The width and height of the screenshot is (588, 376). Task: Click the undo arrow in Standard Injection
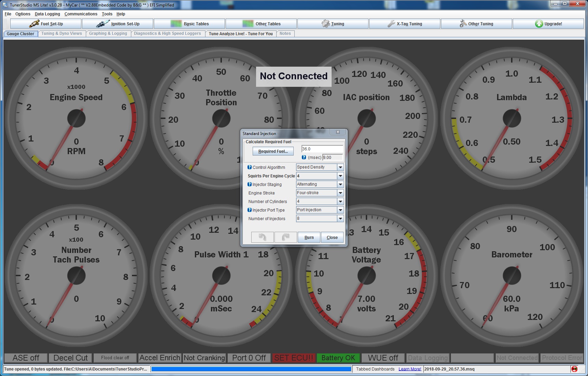[262, 237]
